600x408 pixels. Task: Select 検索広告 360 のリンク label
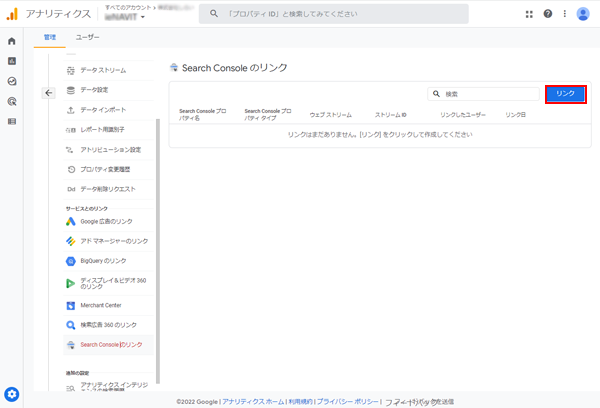tap(108, 325)
